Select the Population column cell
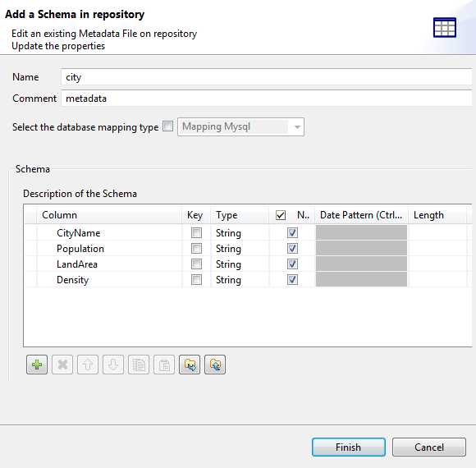476x468 pixels. tap(109, 249)
